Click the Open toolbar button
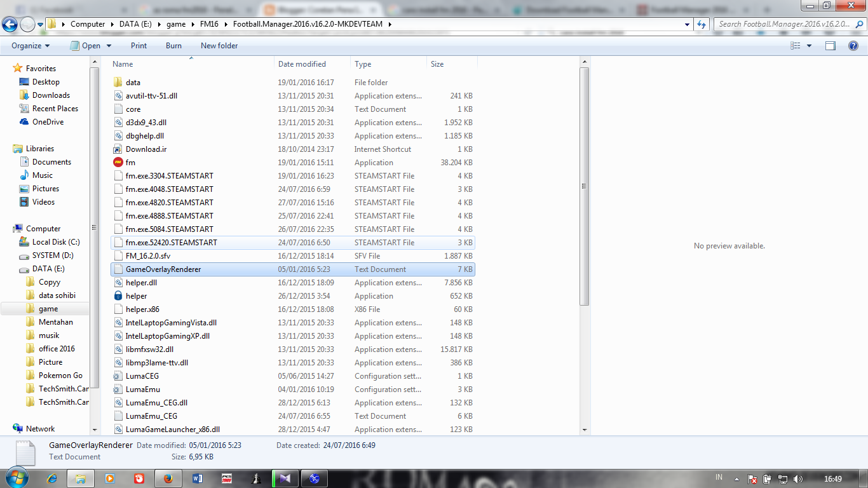 click(85, 46)
